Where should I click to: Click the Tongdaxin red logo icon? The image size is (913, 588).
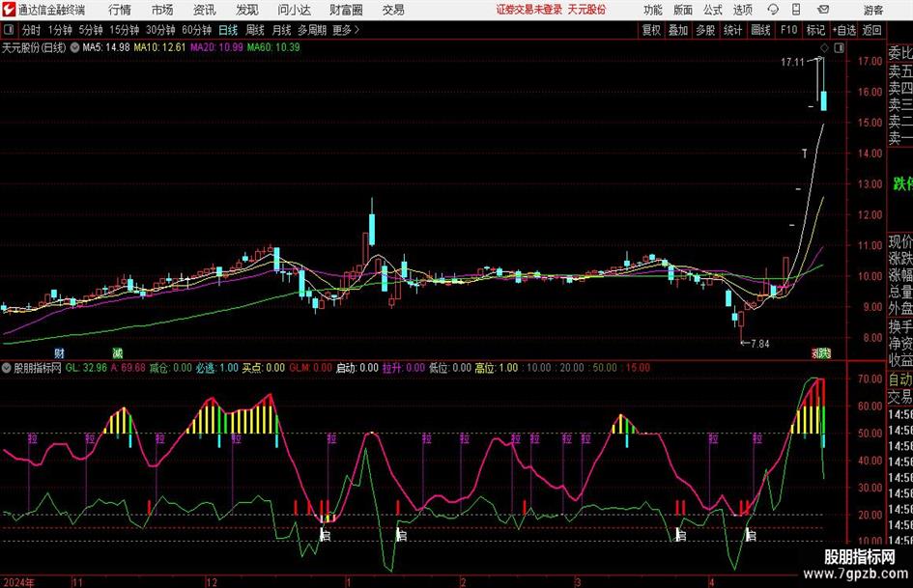pos(9,10)
